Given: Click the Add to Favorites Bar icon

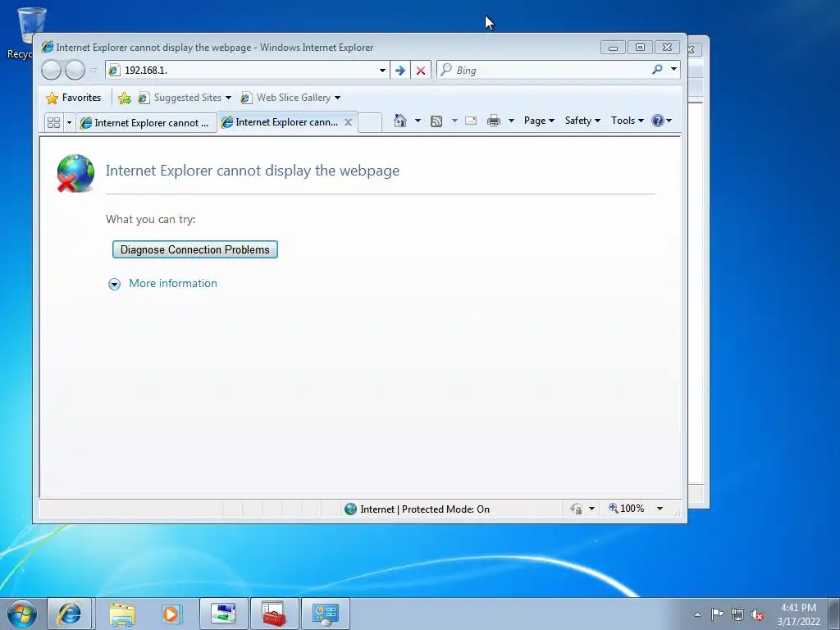Looking at the screenshot, I should click(125, 98).
